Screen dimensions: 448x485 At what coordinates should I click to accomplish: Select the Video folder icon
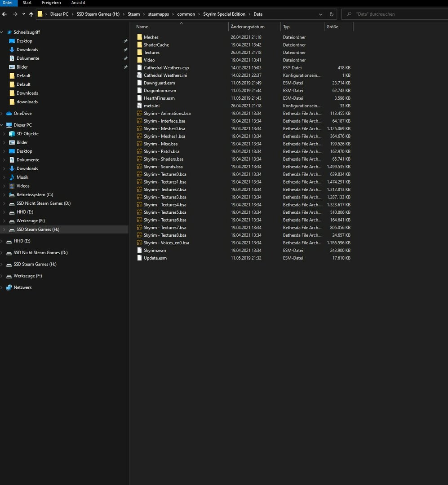pyautogui.click(x=139, y=60)
